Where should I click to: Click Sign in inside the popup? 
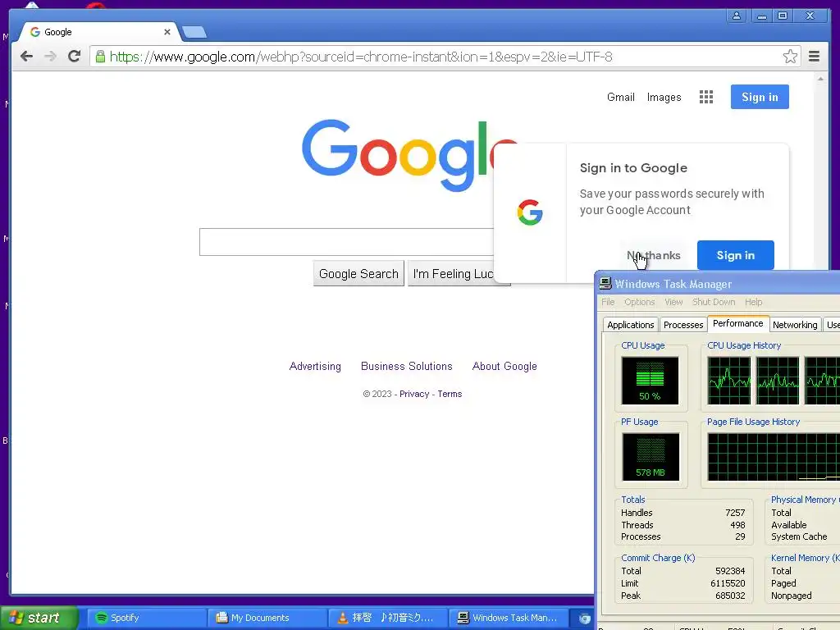coord(736,256)
